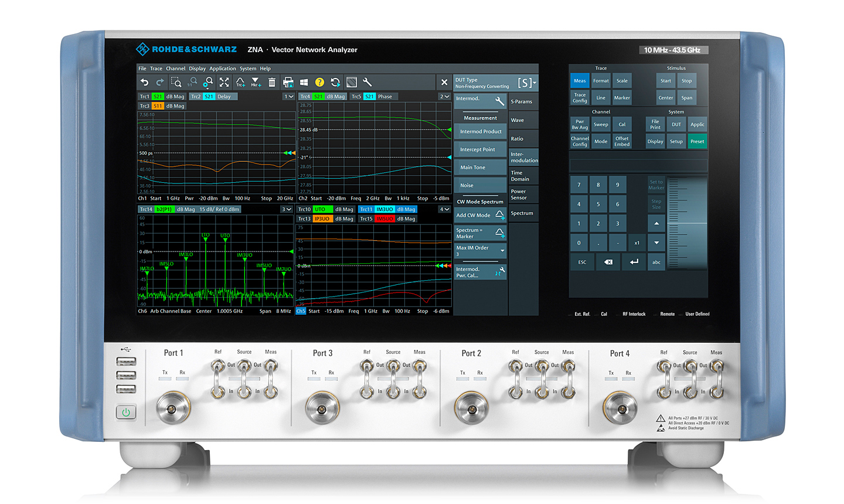
Task: Click the green Preset button
Action: 697,141
